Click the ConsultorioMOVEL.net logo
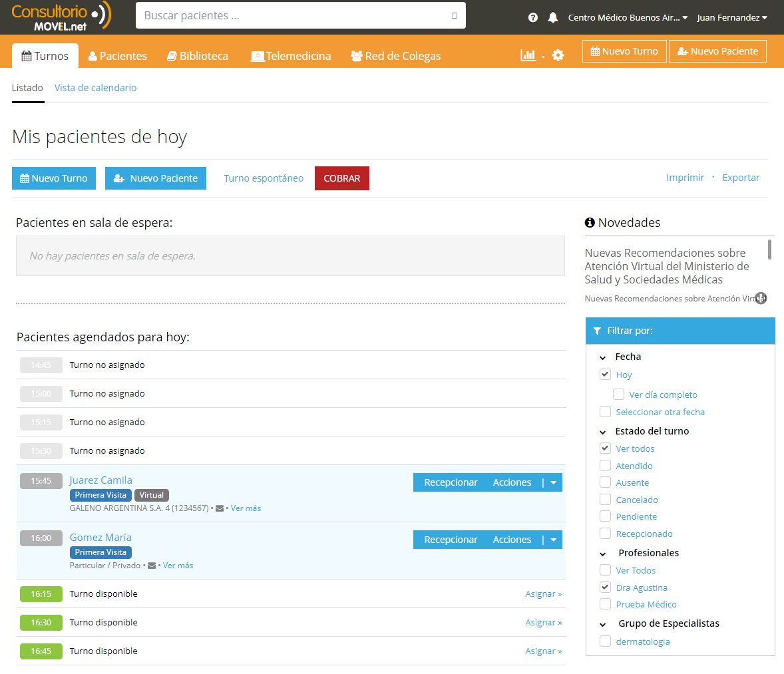This screenshot has width=784, height=674. [61, 17]
